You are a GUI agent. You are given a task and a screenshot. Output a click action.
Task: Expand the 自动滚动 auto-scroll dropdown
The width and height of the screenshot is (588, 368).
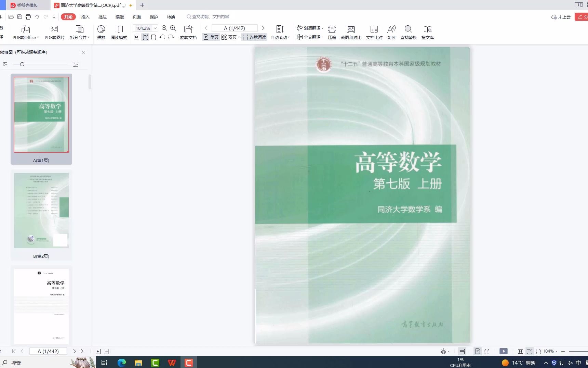pyautogui.click(x=289, y=38)
